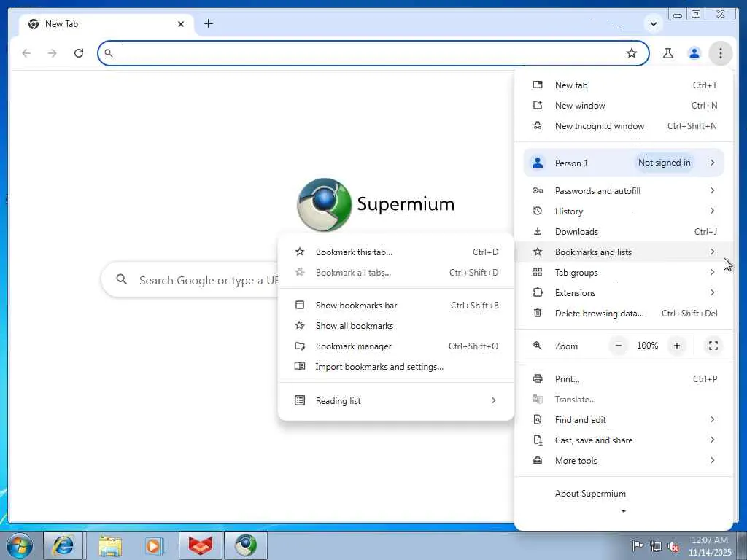Viewport: 747px width, 560px height.
Task: Select Show all bookmarks
Action: pos(396,326)
